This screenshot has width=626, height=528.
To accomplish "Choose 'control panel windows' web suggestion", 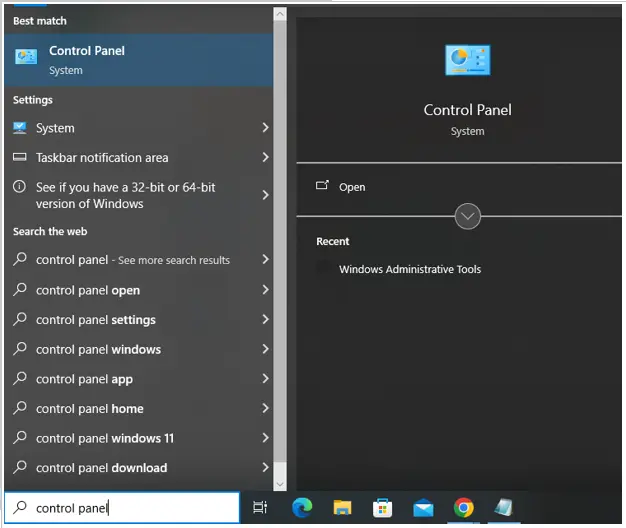I will tap(139, 349).
